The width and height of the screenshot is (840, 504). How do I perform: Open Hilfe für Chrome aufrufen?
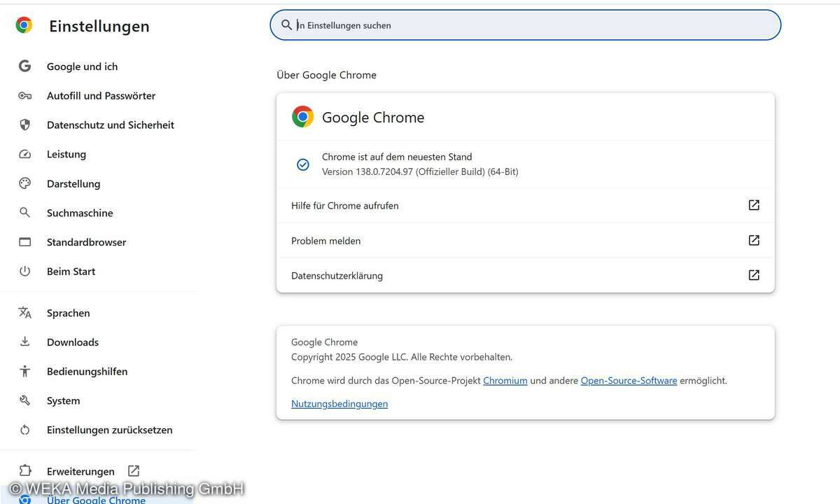click(x=526, y=205)
